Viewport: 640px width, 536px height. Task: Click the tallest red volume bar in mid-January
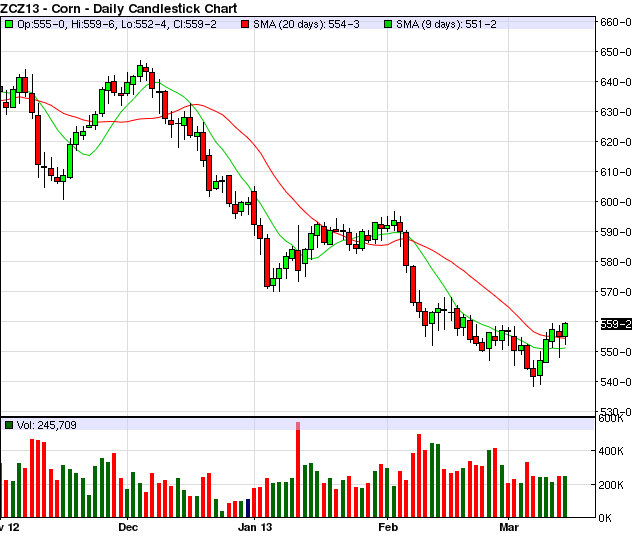(298, 470)
